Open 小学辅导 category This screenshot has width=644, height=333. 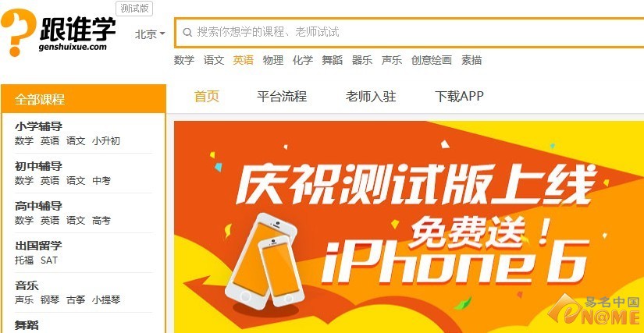(38, 126)
